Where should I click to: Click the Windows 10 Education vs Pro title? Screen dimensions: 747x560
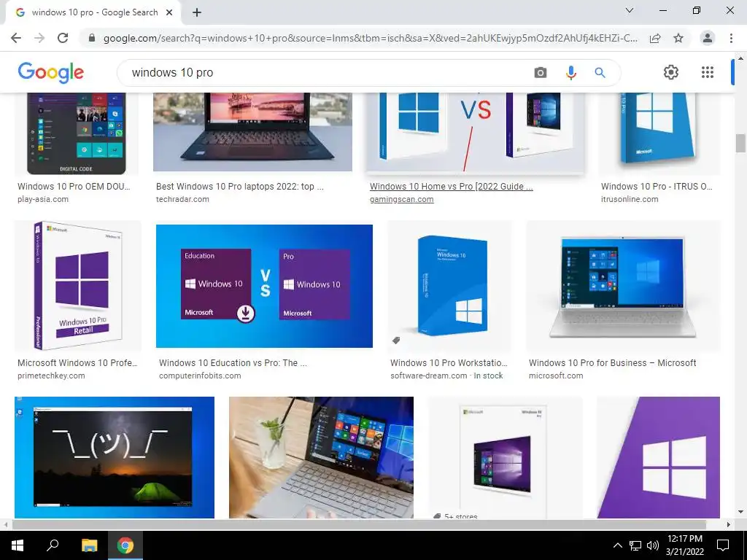[233, 363]
